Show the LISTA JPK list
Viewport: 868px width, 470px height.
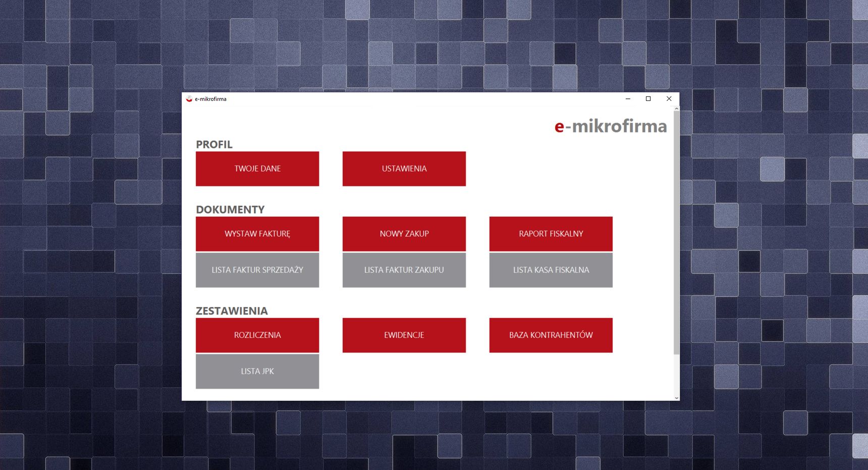click(x=257, y=372)
